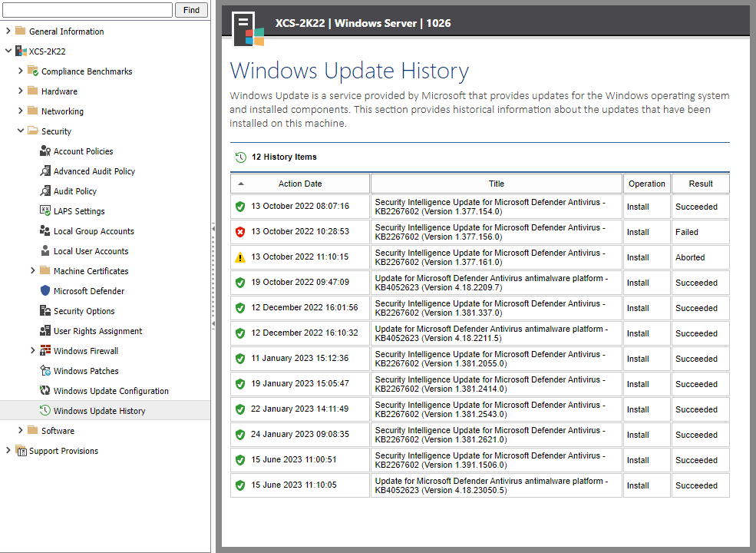This screenshot has width=756, height=553.
Task: Click the Audit Policy icon
Action: click(45, 191)
